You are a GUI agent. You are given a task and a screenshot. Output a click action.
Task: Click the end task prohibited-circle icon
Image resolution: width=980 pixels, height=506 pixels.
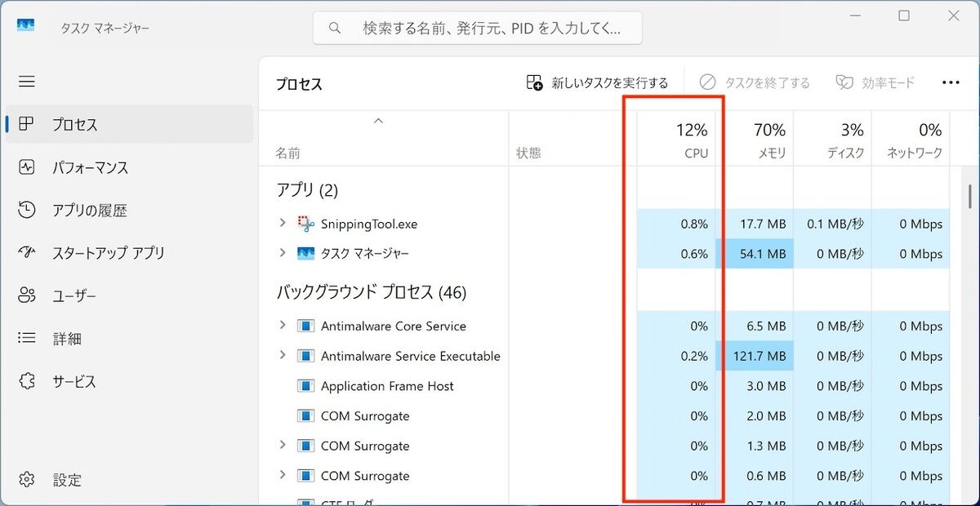[x=708, y=82]
